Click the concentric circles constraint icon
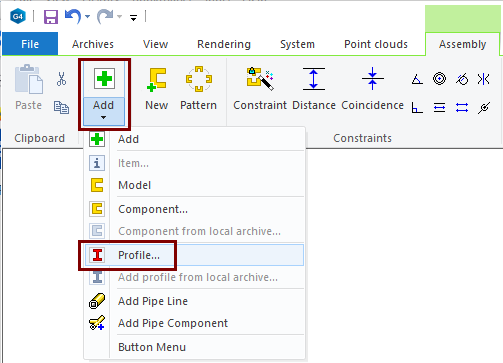This screenshot has width=503, height=363. (x=439, y=79)
